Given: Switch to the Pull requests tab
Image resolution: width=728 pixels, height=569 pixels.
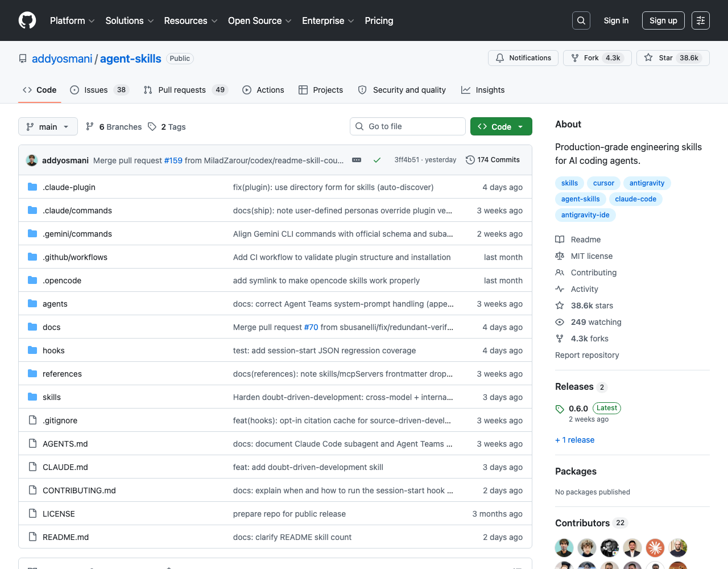Looking at the screenshot, I should tap(185, 90).
